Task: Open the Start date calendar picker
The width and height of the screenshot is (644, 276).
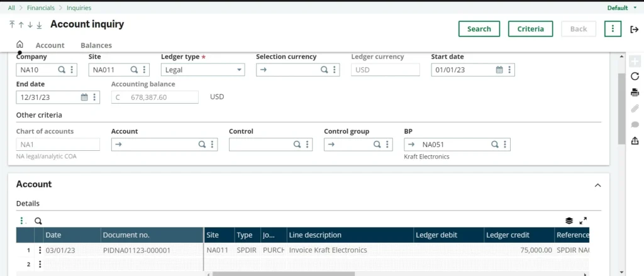Action: pos(499,70)
